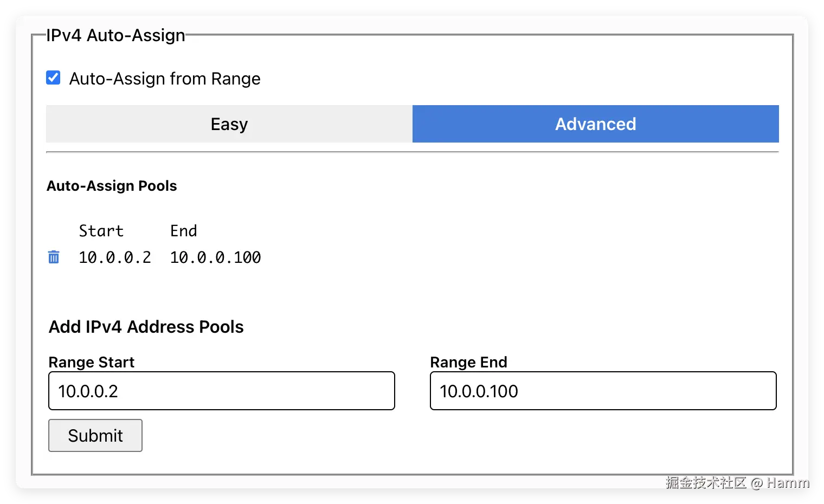Click the End column header
The width and height of the screenshot is (824, 504).
pyautogui.click(x=183, y=231)
